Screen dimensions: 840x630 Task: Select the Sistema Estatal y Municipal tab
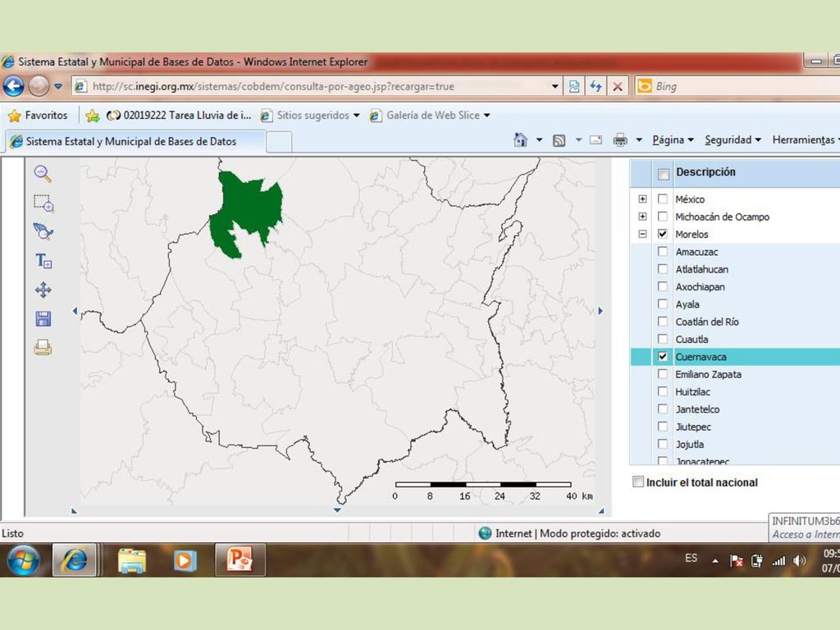click(135, 141)
